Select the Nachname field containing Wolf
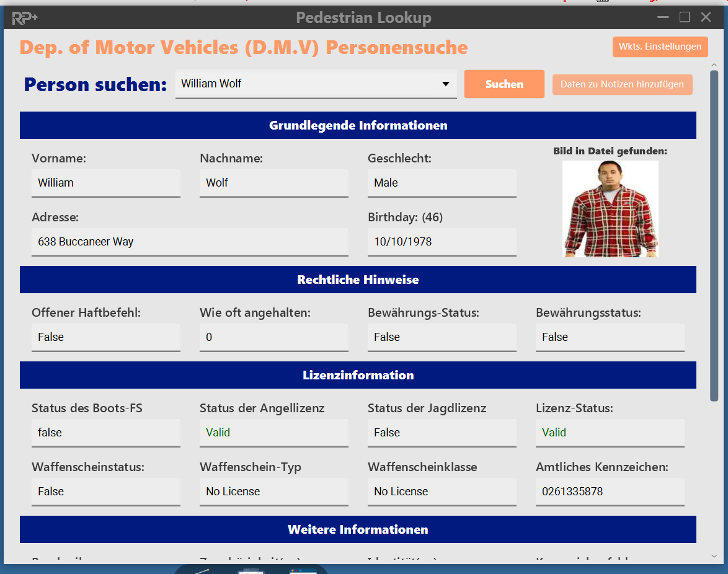The height and width of the screenshot is (574, 728). (x=273, y=183)
